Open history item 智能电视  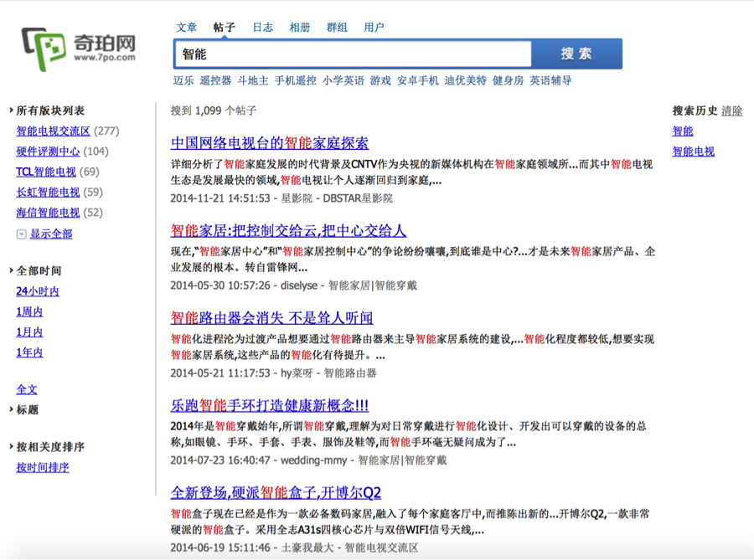click(x=694, y=152)
